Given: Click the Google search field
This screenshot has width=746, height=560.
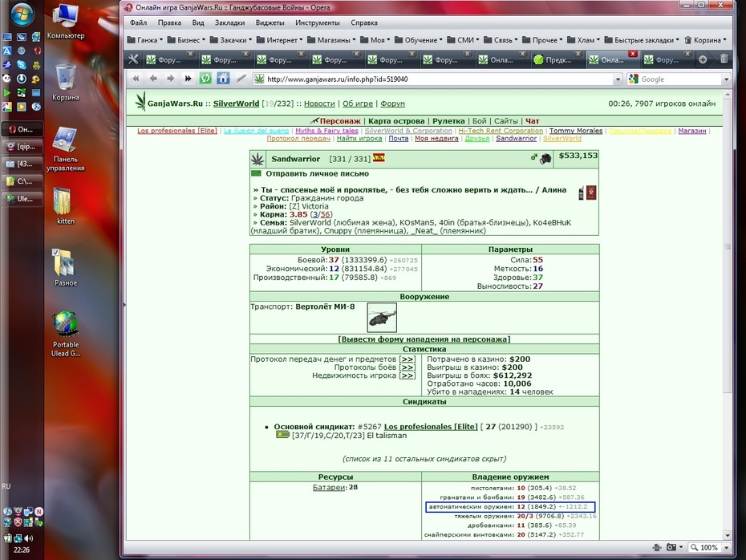Looking at the screenshot, I should 679,79.
